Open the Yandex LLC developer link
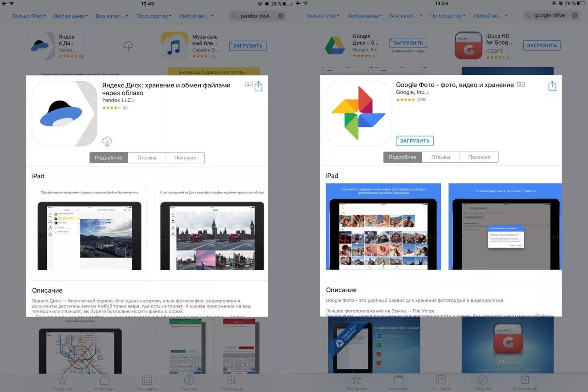The height and width of the screenshot is (392, 588). point(118,100)
